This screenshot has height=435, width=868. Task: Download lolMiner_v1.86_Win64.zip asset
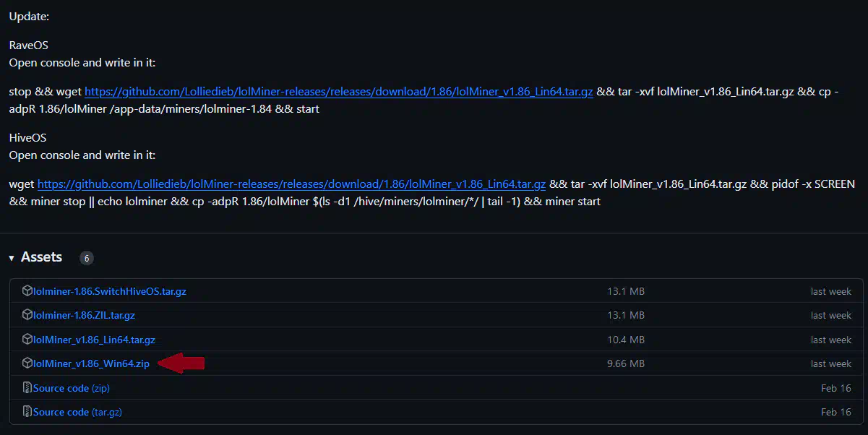[91, 364]
